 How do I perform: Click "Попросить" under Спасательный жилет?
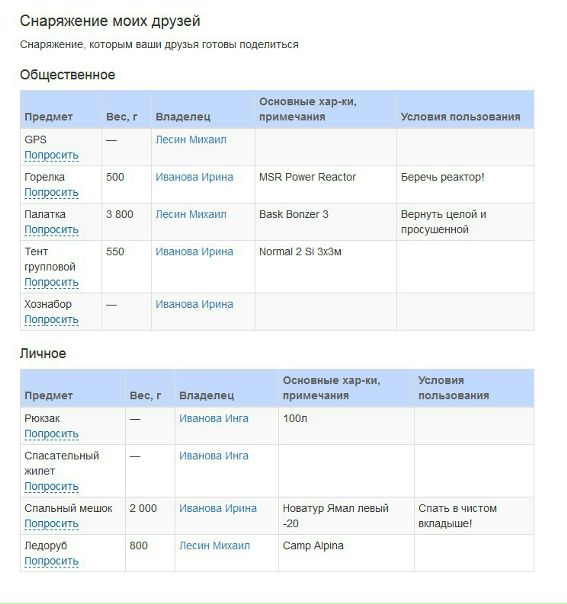[51, 487]
